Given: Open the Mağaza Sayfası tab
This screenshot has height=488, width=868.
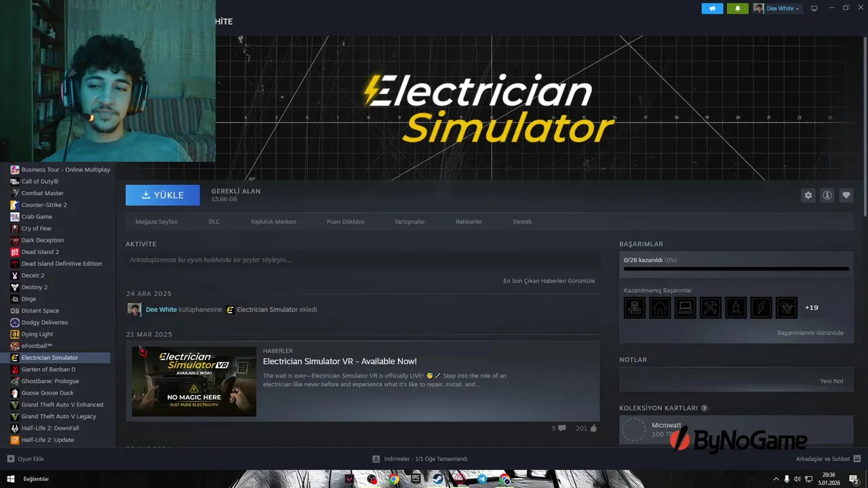Looking at the screenshot, I should click(x=157, y=222).
